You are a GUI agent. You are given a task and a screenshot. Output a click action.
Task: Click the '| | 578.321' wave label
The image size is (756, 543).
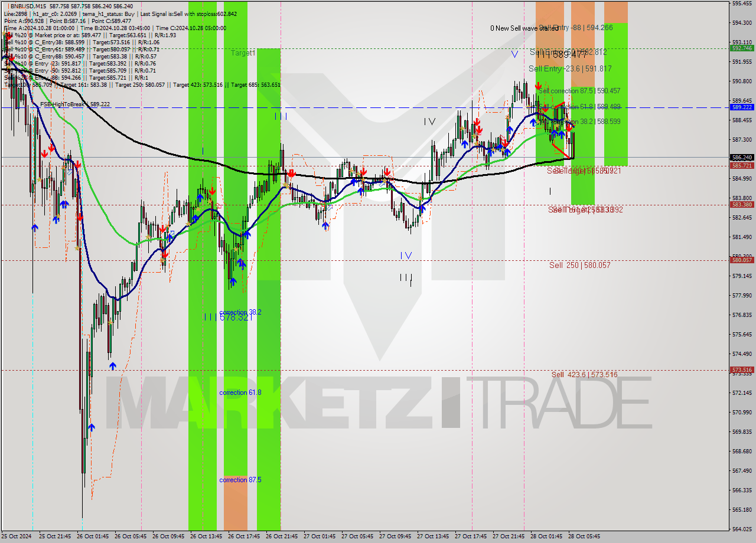227,317
